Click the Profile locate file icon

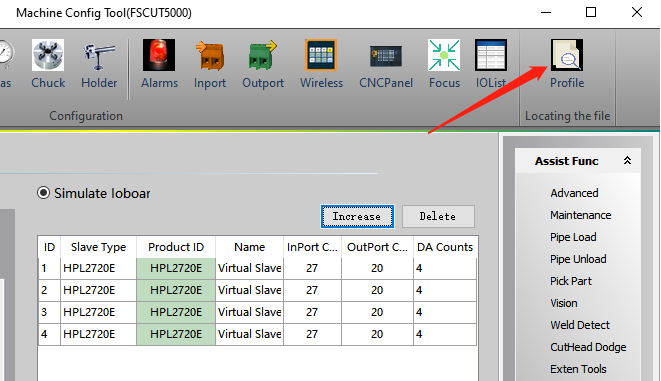tap(567, 64)
